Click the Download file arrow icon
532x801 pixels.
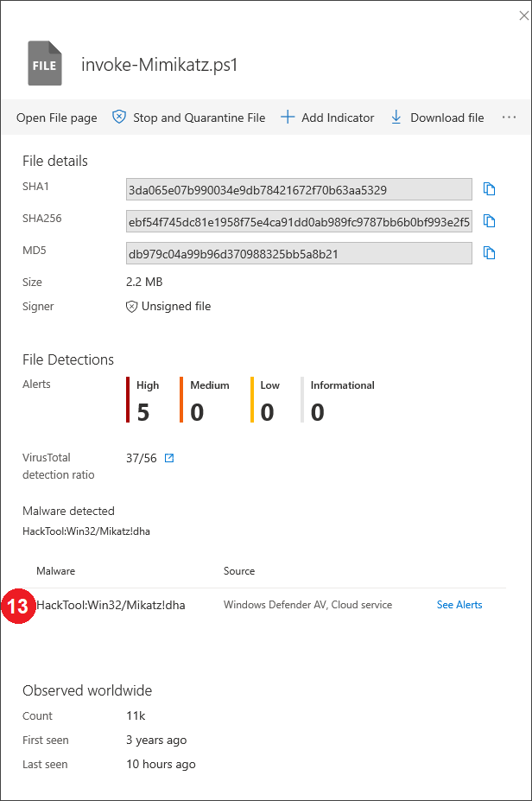396,118
